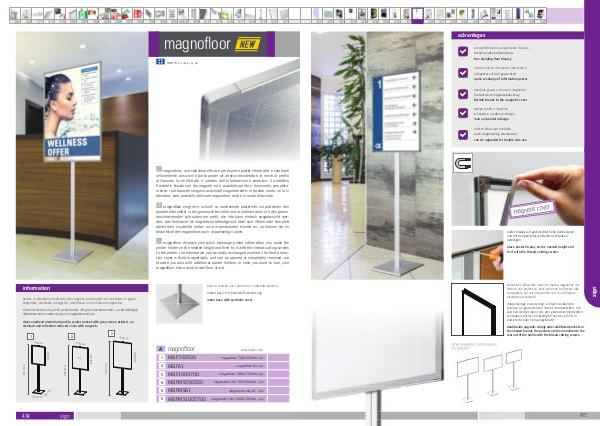The height and width of the screenshot is (426, 600).
Task: Click the 'advantages' purple header
Action: click(x=517, y=35)
